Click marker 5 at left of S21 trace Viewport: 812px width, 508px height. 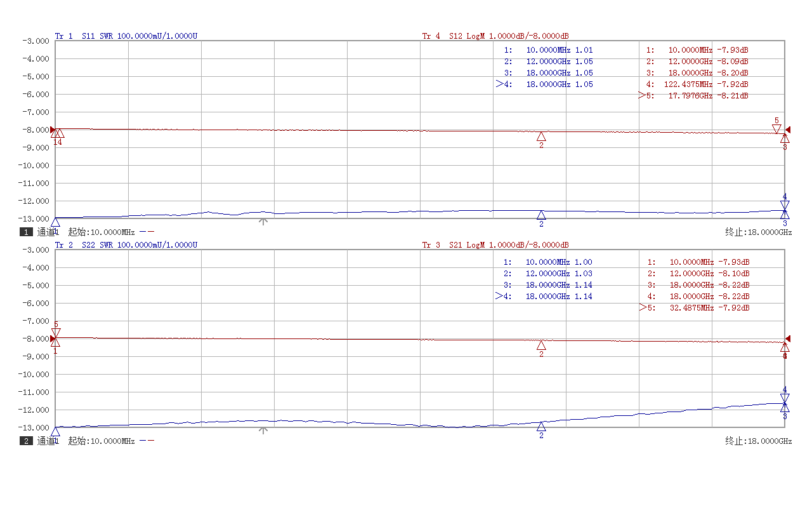56,332
